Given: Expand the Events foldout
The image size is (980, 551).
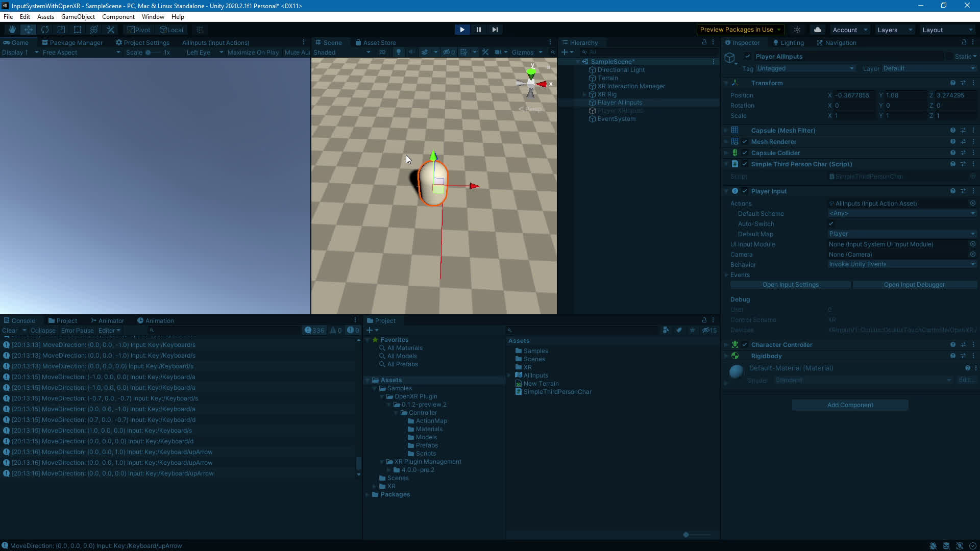Looking at the screenshot, I should tap(726, 275).
